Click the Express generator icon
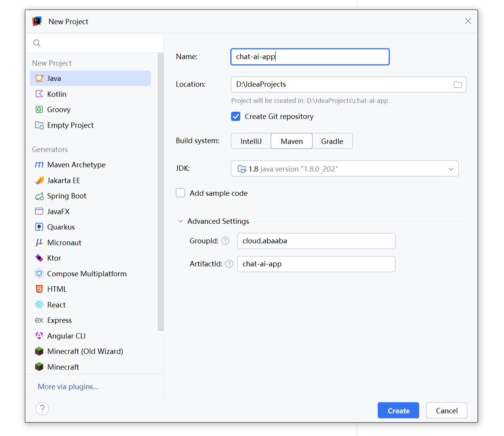The width and height of the screenshot is (504, 436). coord(39,320)
